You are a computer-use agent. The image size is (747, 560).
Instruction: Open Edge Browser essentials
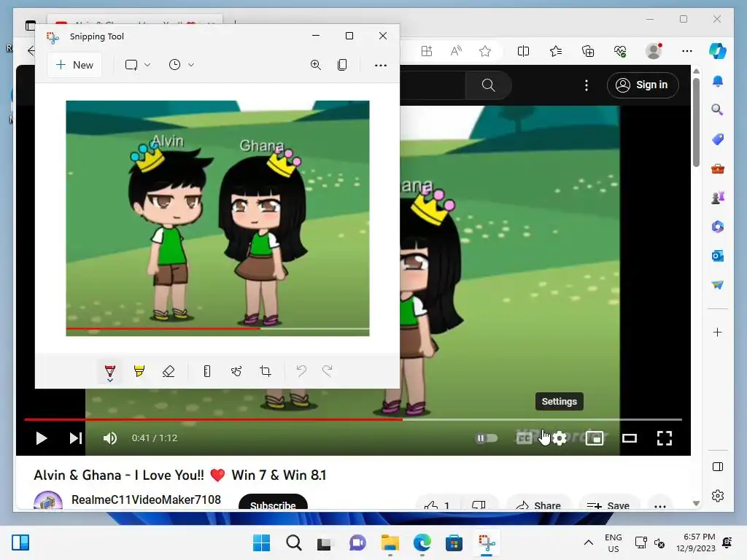pos(620,51)
